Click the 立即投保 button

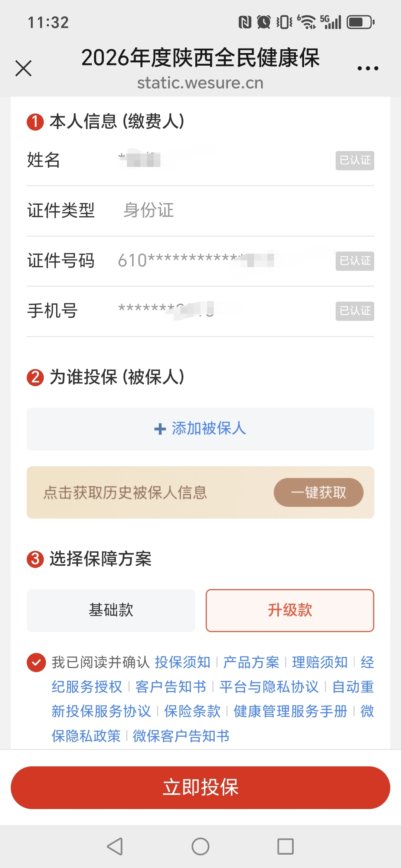pos(200,787)
